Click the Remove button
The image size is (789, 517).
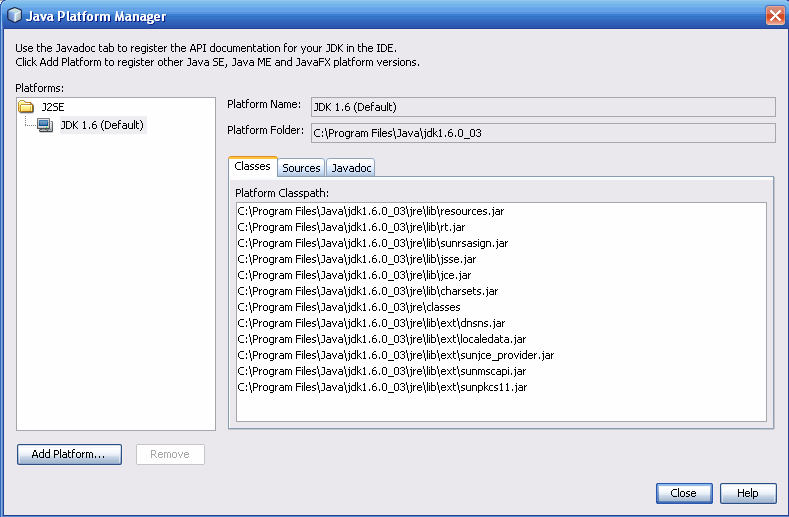pyautogui.click(x=170, y=454)
